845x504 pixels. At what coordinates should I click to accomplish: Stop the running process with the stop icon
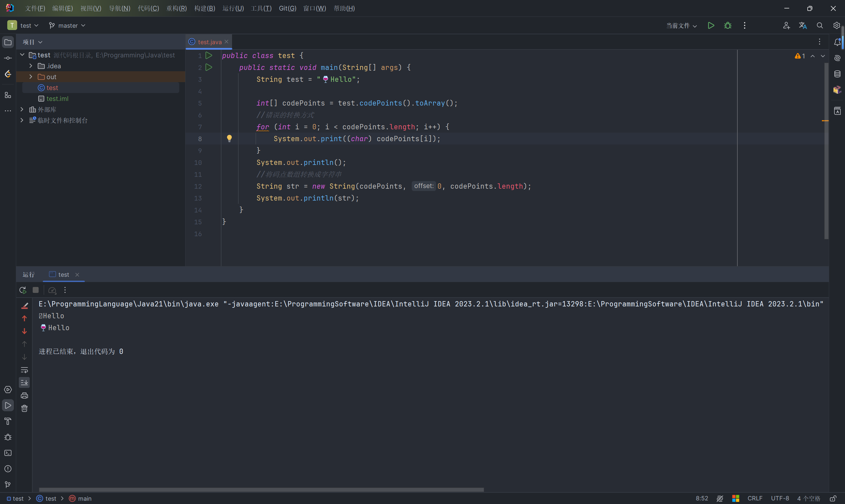click(36, 290)
